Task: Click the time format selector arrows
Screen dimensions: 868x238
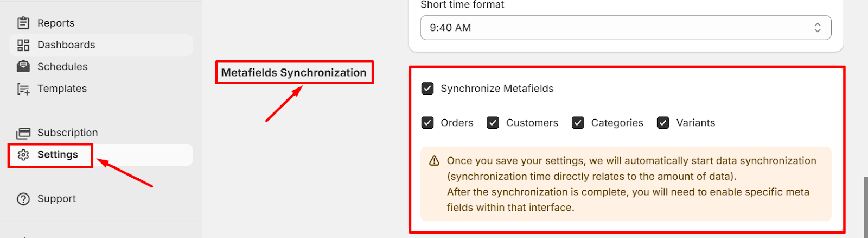Action: pyautogui.click(x=817, y=28)
